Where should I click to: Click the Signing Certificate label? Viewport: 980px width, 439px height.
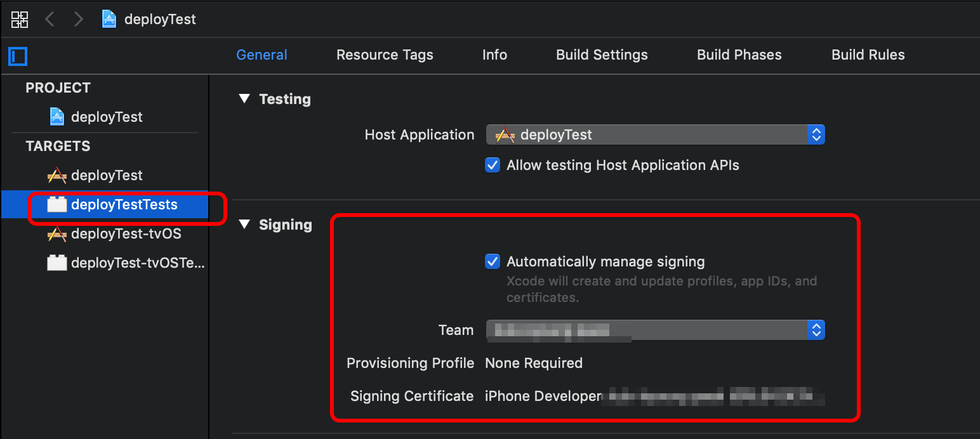point(412,396)
